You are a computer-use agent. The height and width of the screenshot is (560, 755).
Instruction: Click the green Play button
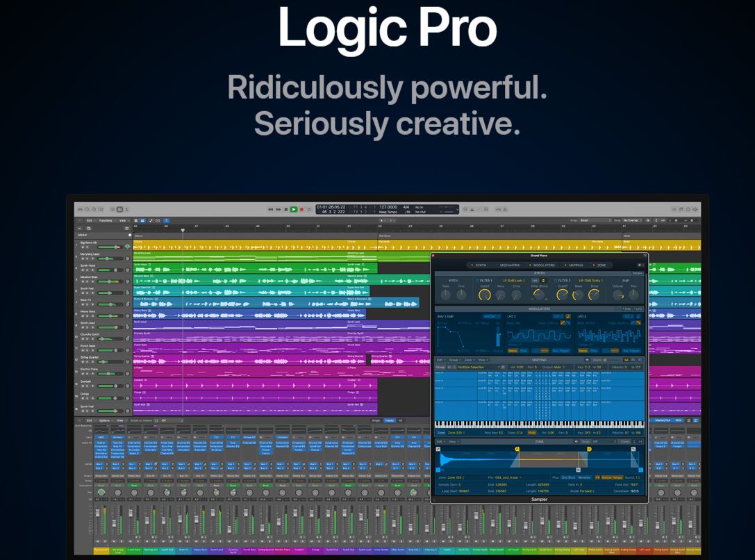294,209
